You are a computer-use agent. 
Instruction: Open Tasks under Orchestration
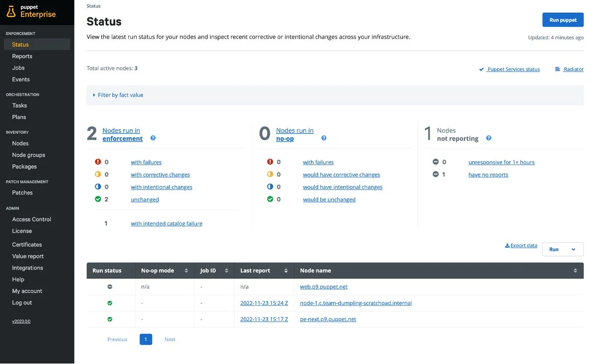pos(19,105)
